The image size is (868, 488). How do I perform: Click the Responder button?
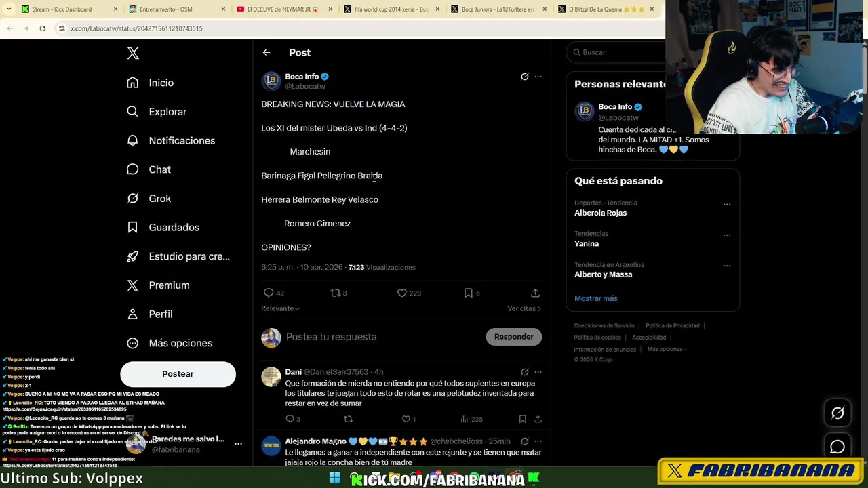tap(513, 337)
